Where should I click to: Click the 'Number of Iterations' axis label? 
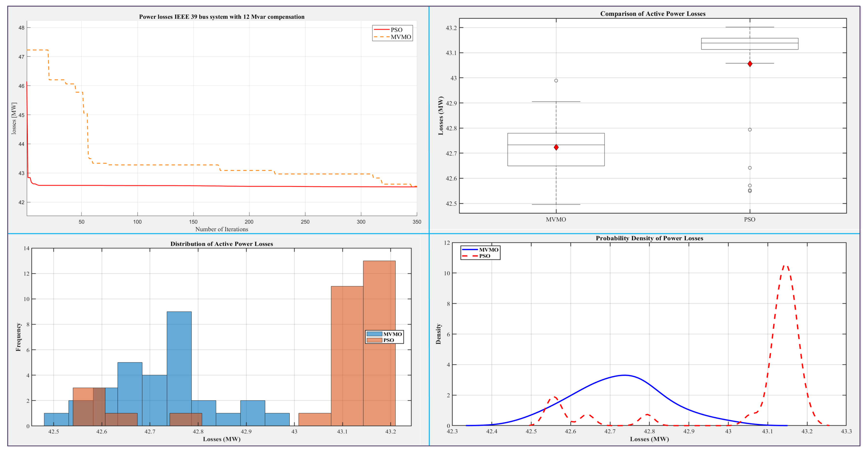point(221,229)
